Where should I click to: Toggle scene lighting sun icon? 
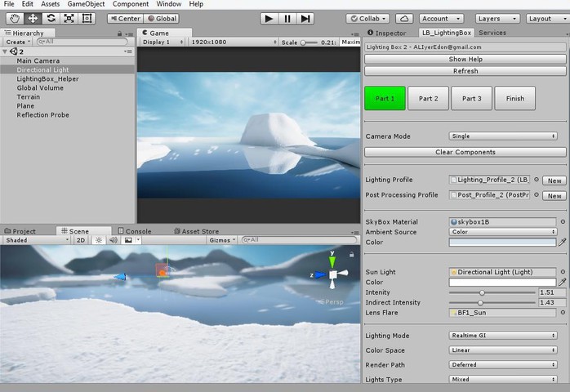[x=99, y=240]
